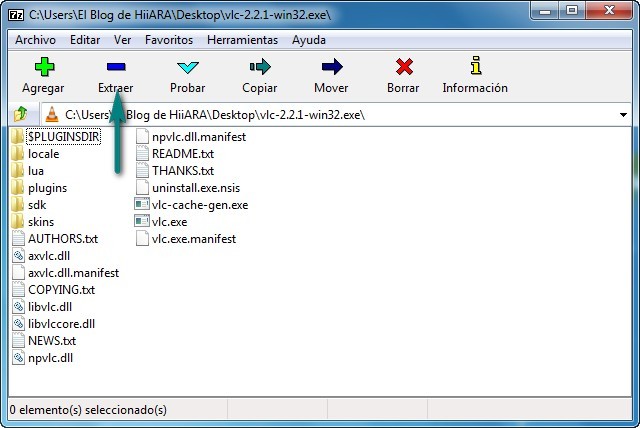Viewport: 640px width, 428px height.
Task: Open the Ayuda menu
Action: tap(309, 40)
